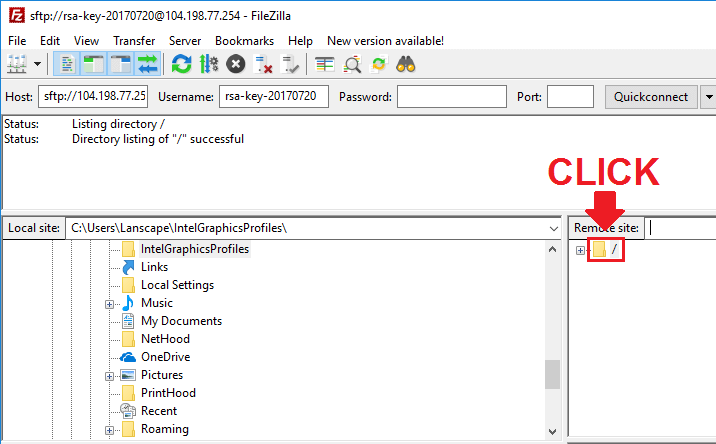Open the Quickconnect history dropdown
Screen dimensions: 716x444
click(x=709, y=97)
